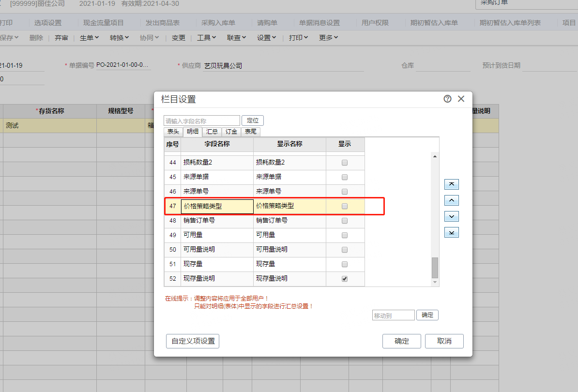Click the 删除 toolbar button
The image size is (578, 392).
36,38
